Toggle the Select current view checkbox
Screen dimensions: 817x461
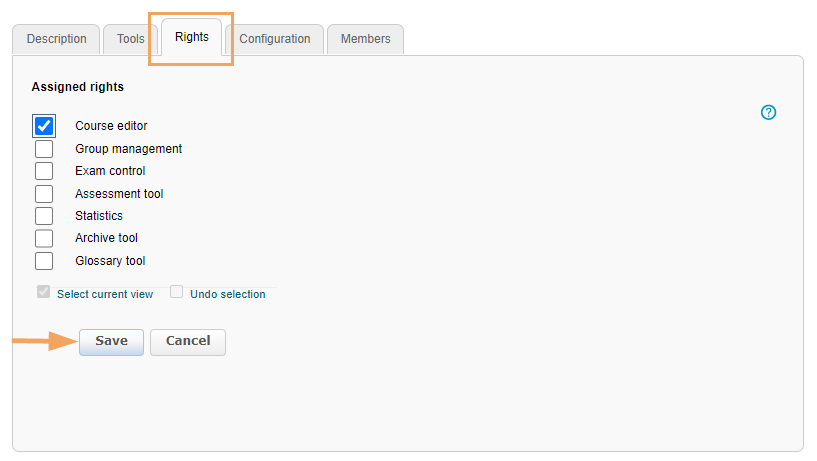coord(43,292)
